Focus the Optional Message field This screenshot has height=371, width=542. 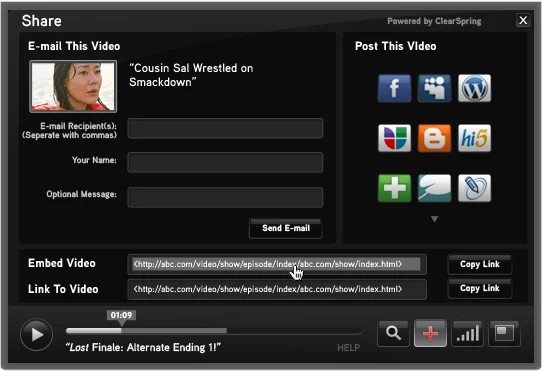(x=225, y=197)
